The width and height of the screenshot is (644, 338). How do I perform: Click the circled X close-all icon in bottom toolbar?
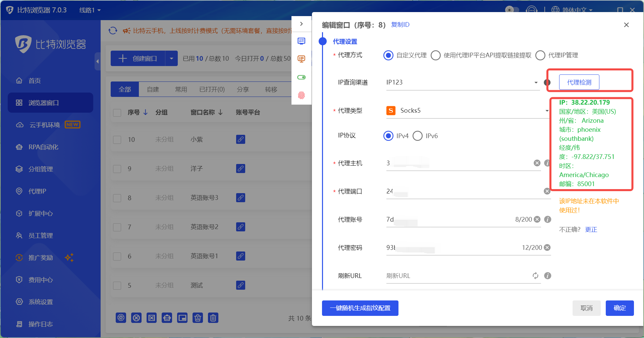tap(136, 318)
